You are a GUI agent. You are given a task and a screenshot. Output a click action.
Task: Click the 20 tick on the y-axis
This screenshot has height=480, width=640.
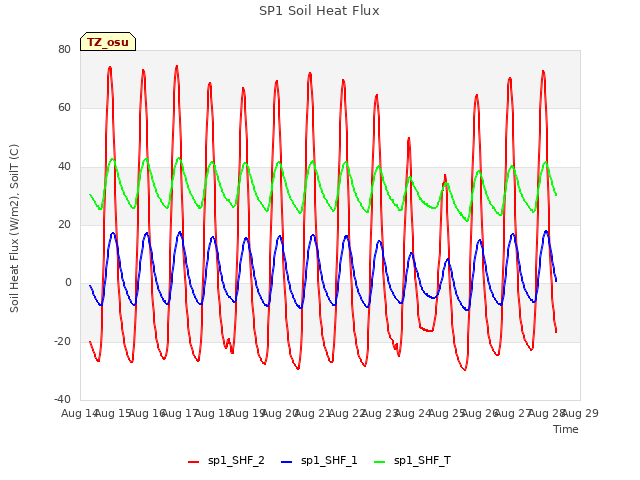point(64,224)
